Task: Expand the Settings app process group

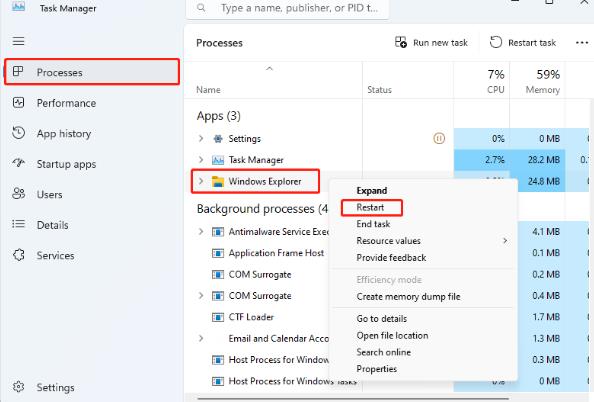Action: 201,139
